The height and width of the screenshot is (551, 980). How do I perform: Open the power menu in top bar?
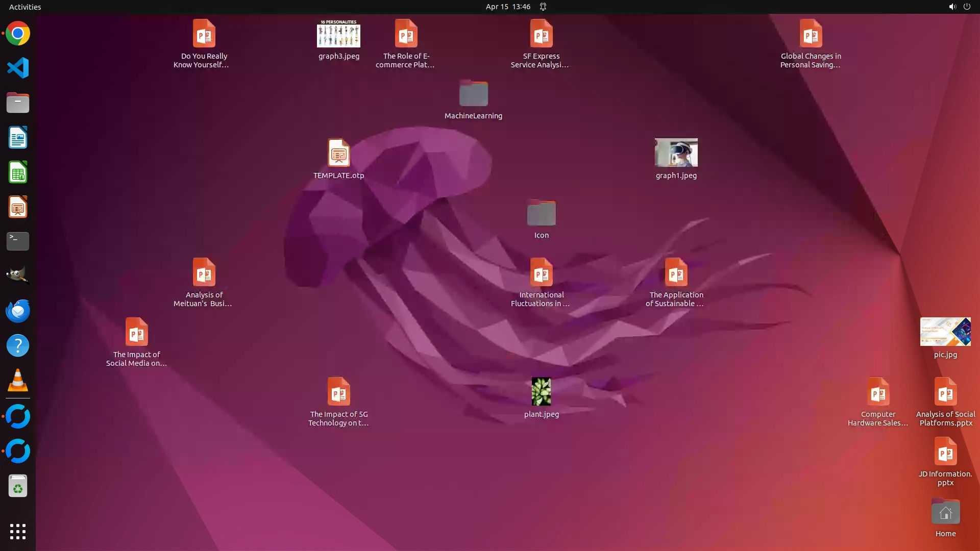[967, 7]
